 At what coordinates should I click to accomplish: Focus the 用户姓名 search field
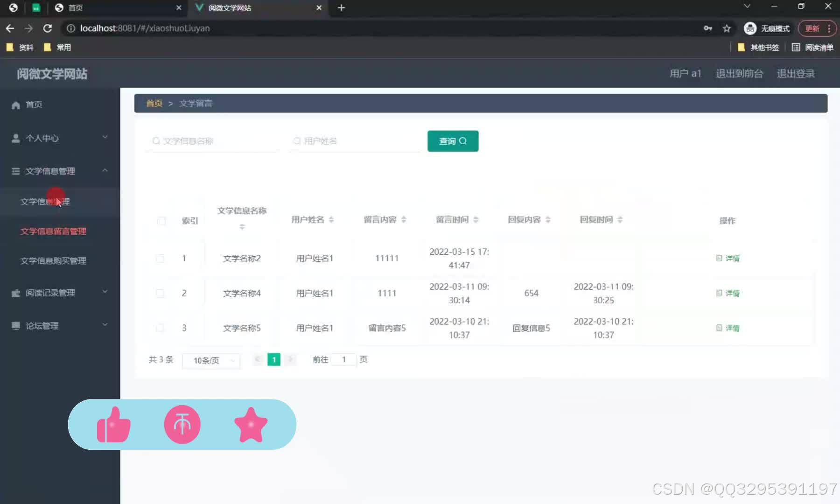point(355,141)
